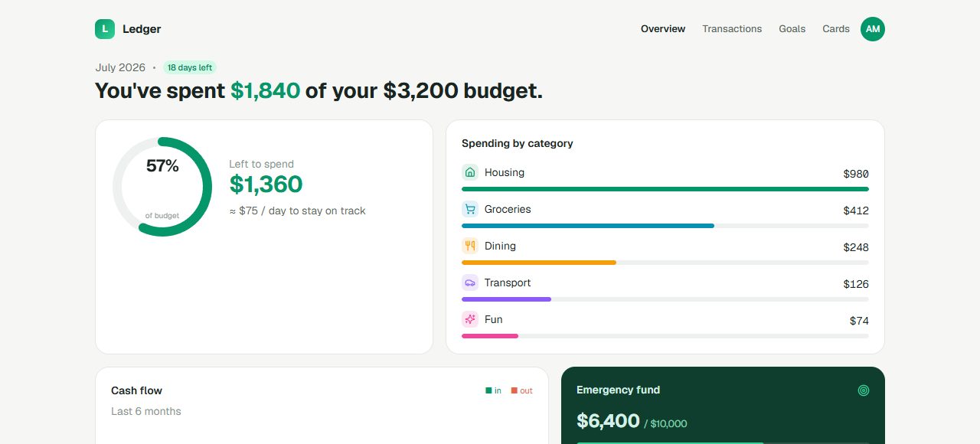Screen dimensions: 980x444
Task: Click the 57% budget donut chart
Action: 162,187
